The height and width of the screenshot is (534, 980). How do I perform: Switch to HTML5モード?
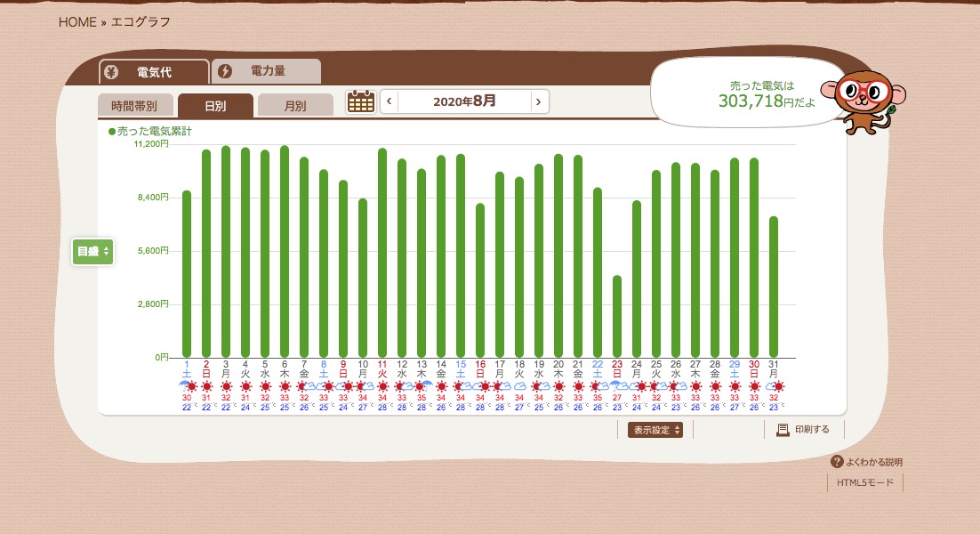coord(865,482)
